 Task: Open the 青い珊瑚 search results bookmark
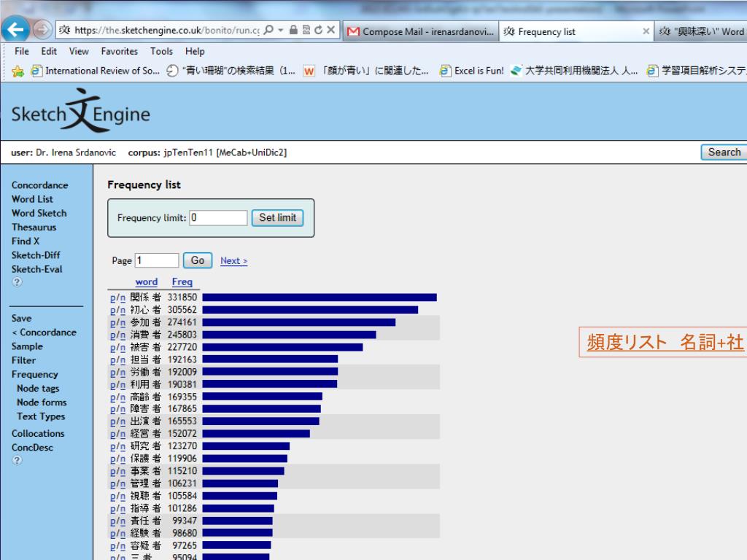point(231,71)
